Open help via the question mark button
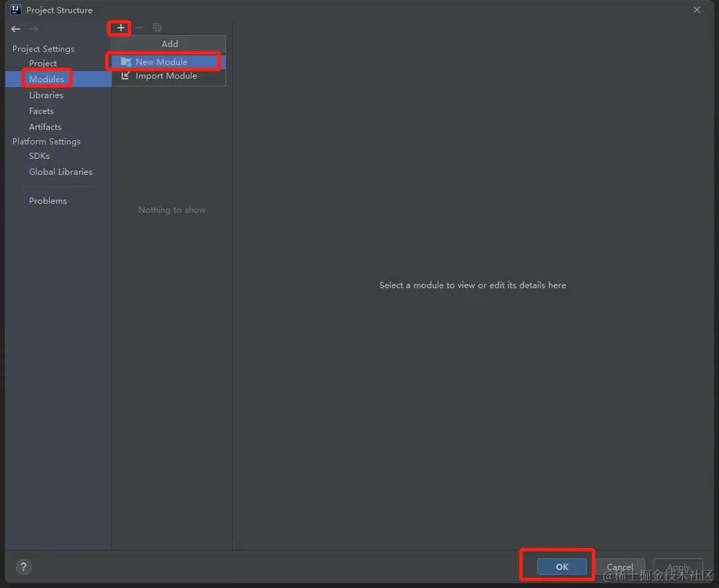This screenshot has height=588, width=719. pyautogui.click(x=24, y=567)
